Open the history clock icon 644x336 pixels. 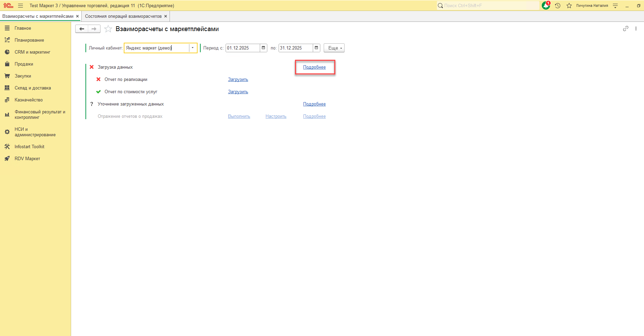coord(558,6)
